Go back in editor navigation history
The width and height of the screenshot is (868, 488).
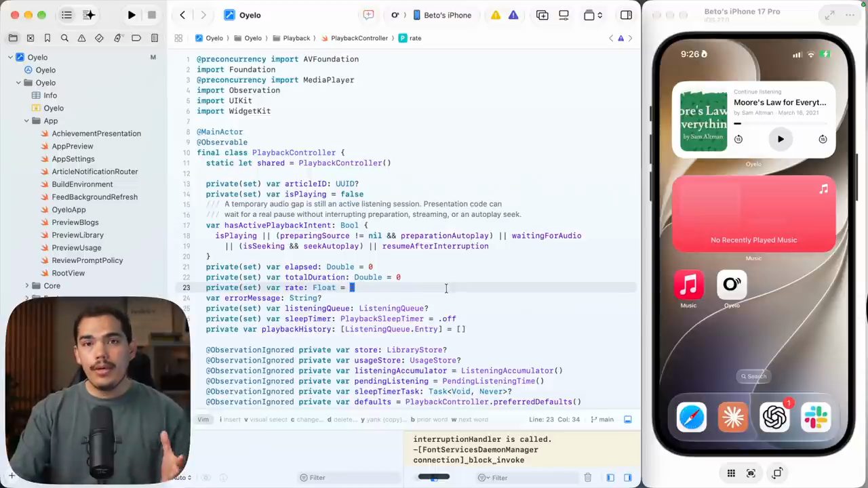click(x=182, y=15)
